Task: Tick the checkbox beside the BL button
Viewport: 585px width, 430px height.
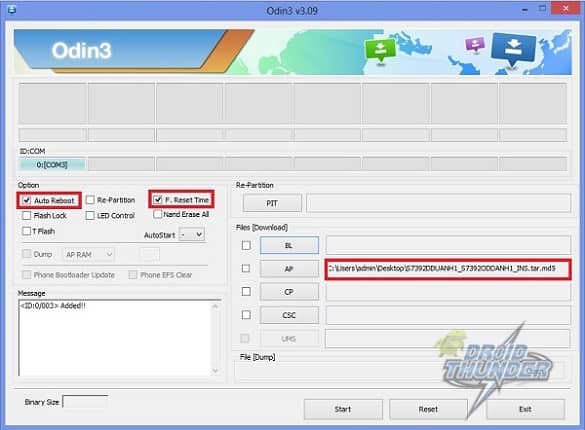Action: click(x=246, y=245)
